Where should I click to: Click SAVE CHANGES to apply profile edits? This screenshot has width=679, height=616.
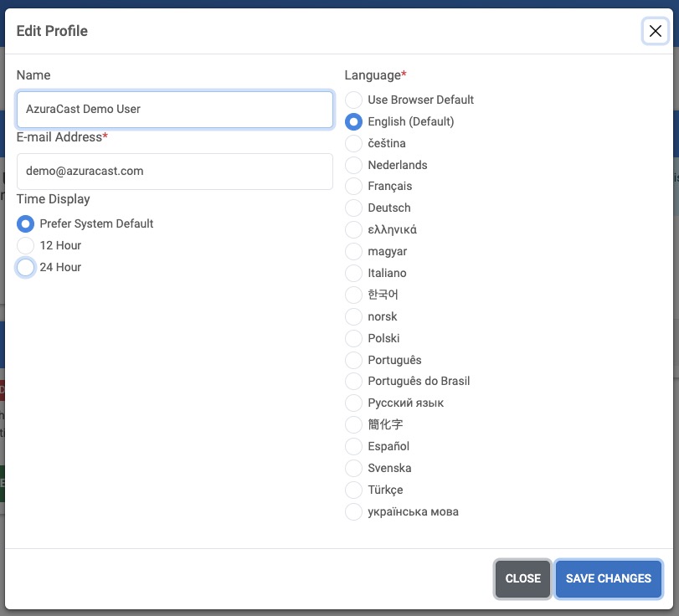point(609,578)
